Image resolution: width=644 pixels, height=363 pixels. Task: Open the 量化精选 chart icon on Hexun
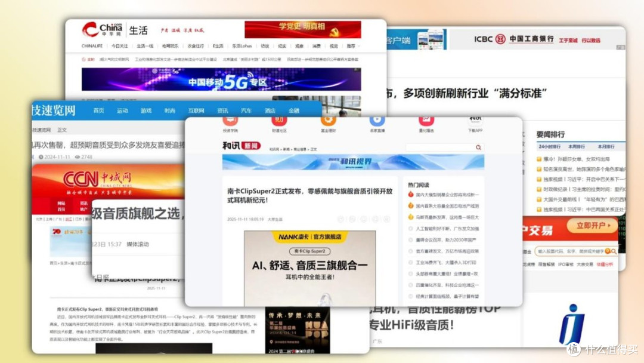[x=426, y=121]
